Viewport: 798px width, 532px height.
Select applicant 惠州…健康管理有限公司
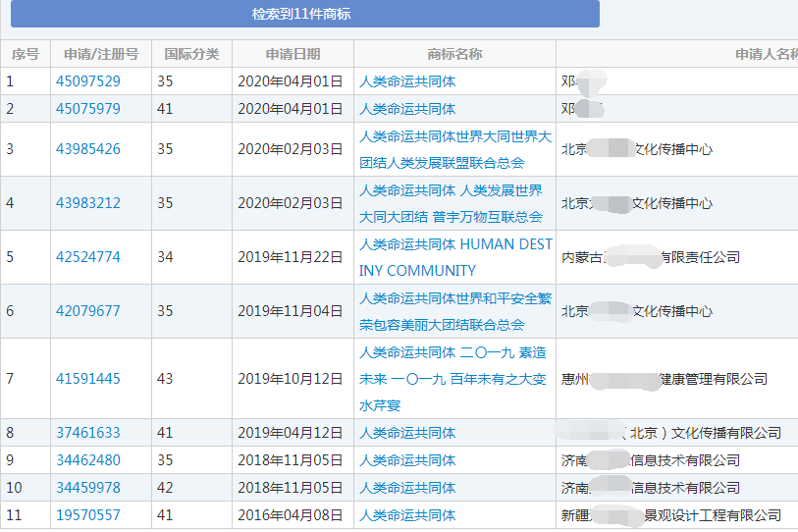point(665,379)
